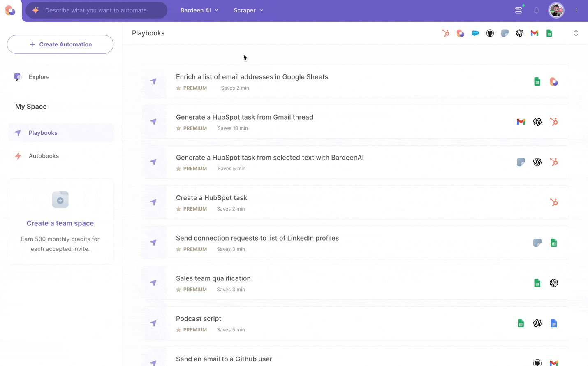
Task: Click Google Sheets icon in Enrich email row
Action: click(537, 81)
